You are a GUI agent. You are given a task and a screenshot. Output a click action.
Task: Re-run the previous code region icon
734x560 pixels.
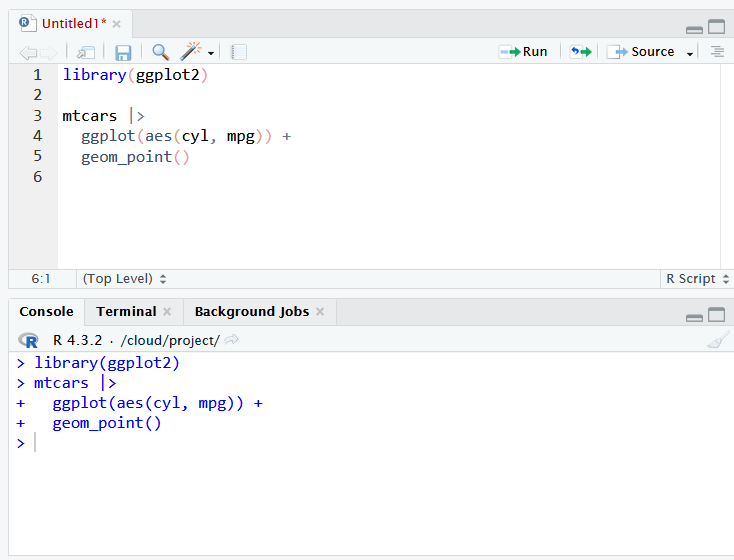(580, 52)
